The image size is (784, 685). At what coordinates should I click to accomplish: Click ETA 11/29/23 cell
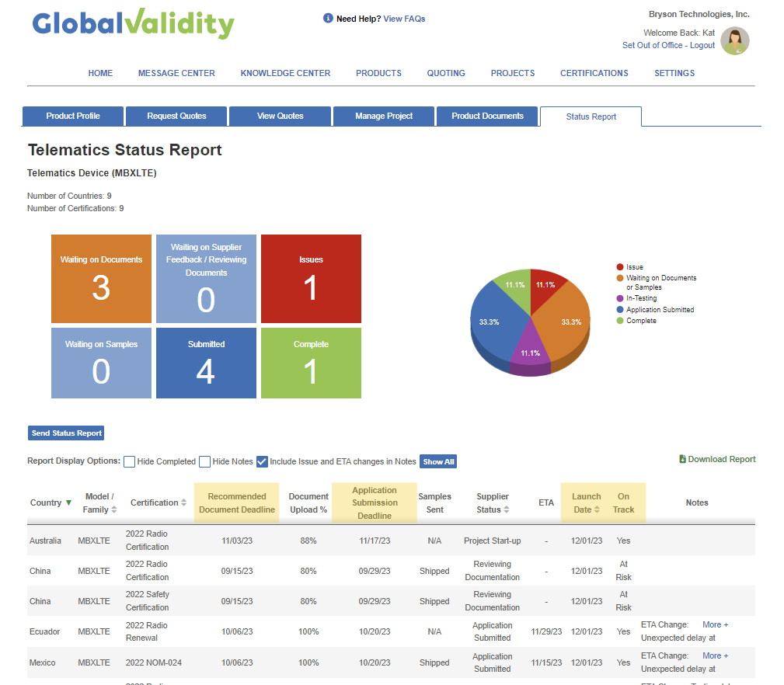click(546, 631)
